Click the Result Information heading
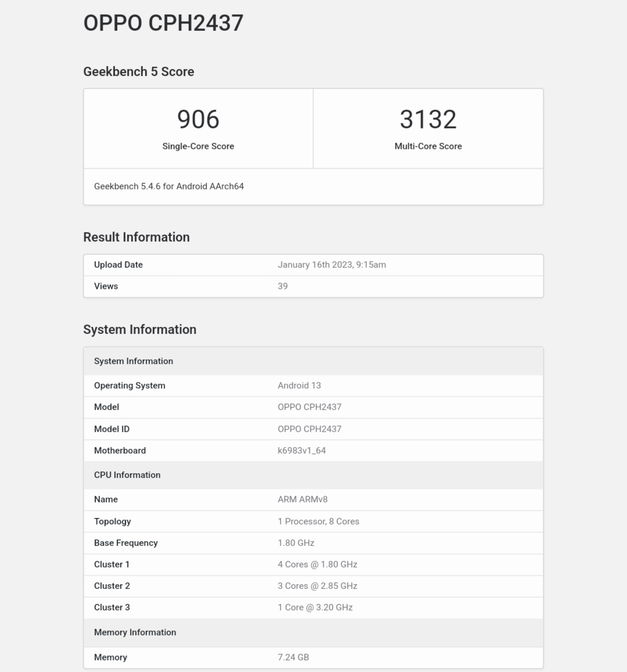The height and width of the screenshot is (672, 627). click(136, 237)
